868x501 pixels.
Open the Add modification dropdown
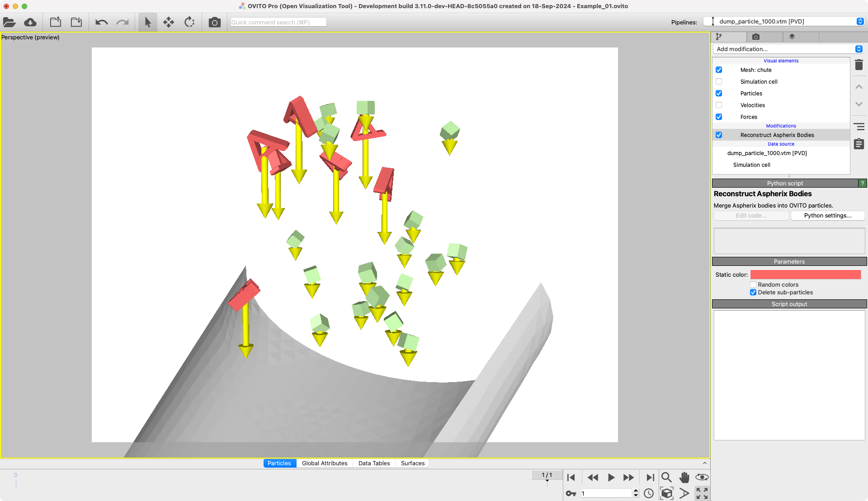(x=789, y=49)
